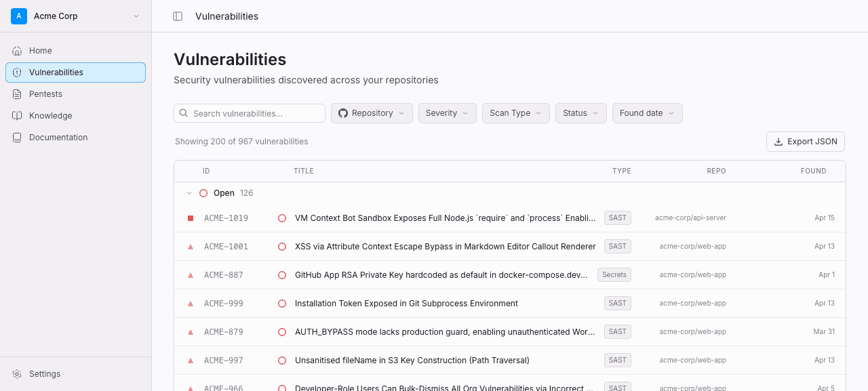Click the GitHub icon in Repository filter
The height and width of the screenshot is (391, 868).
tap(343, 113)
